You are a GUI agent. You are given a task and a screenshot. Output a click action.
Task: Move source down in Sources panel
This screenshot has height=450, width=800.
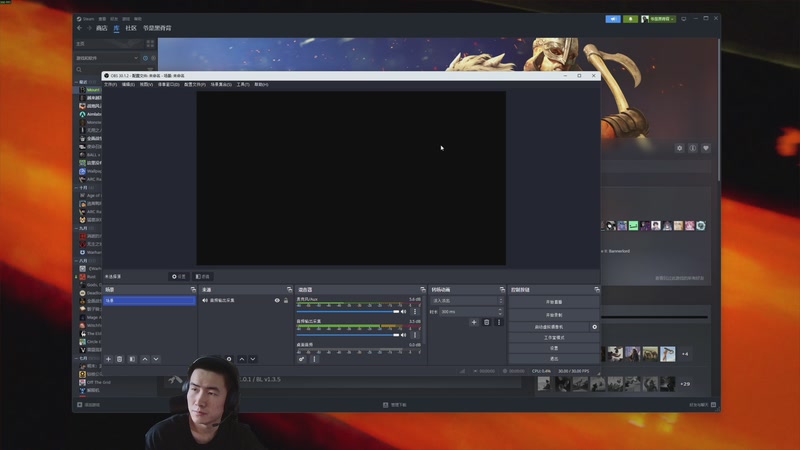coord(253,359)
